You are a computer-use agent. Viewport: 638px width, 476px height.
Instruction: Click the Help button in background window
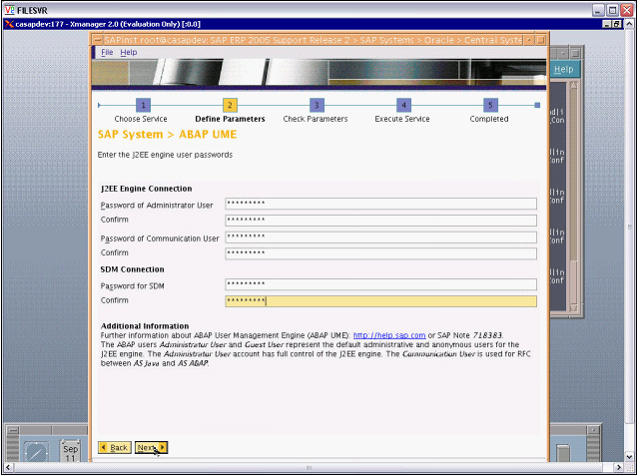coord(563,70)
